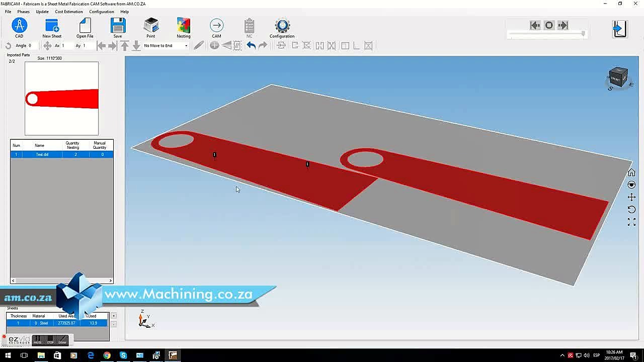This screenshot has height=362, width=644.
Task: Open the File menu
Action: [x=8, y=12]
